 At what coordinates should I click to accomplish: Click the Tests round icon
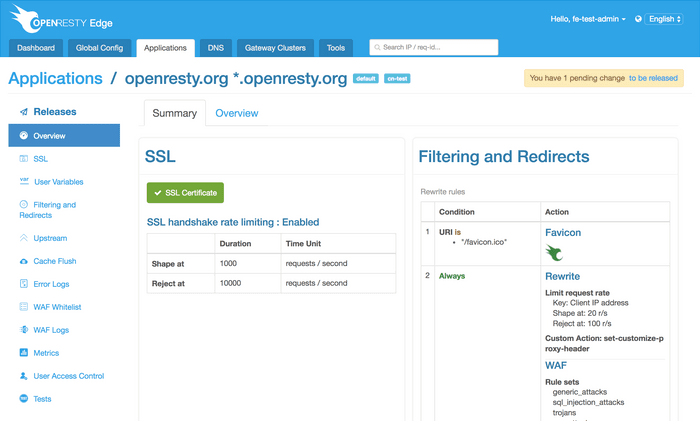coord(24,398)
